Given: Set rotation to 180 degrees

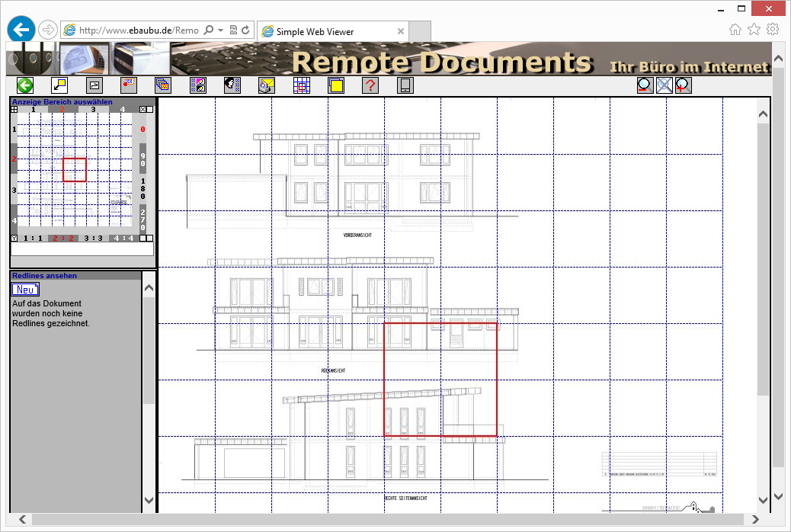Looking at the screenshot, I should tap(143, 189).
